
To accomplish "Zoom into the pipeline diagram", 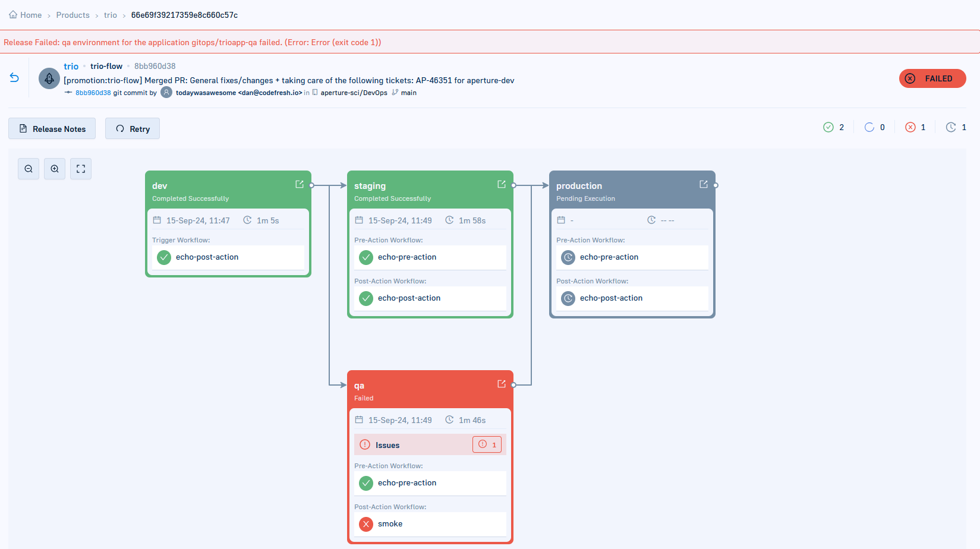I will click(x=54, y=169).
